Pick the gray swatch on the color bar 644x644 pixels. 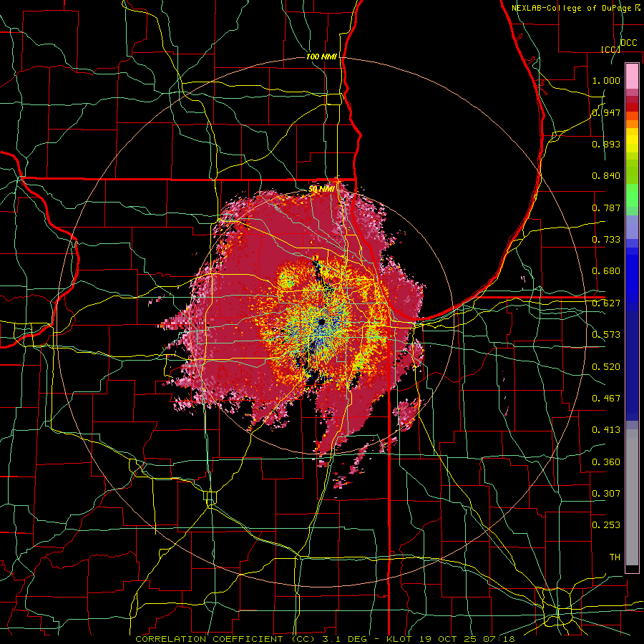(x=632, y=497)
